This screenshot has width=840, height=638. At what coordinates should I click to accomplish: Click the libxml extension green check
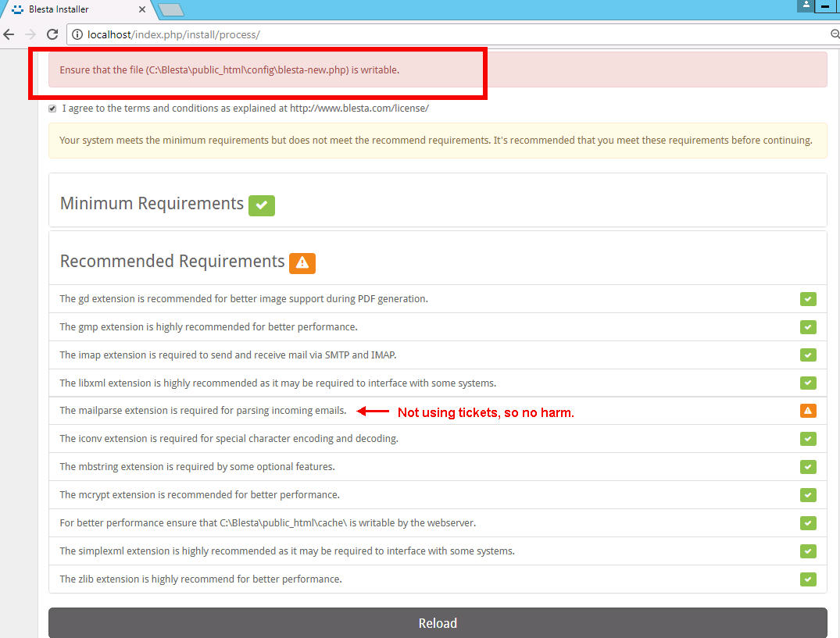point(808,383)
